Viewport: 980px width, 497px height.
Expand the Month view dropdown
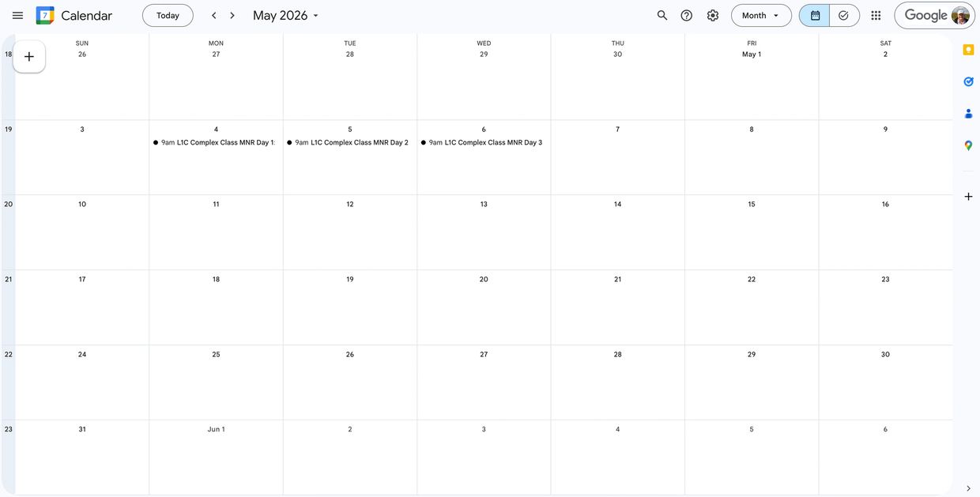pos(760,16)
